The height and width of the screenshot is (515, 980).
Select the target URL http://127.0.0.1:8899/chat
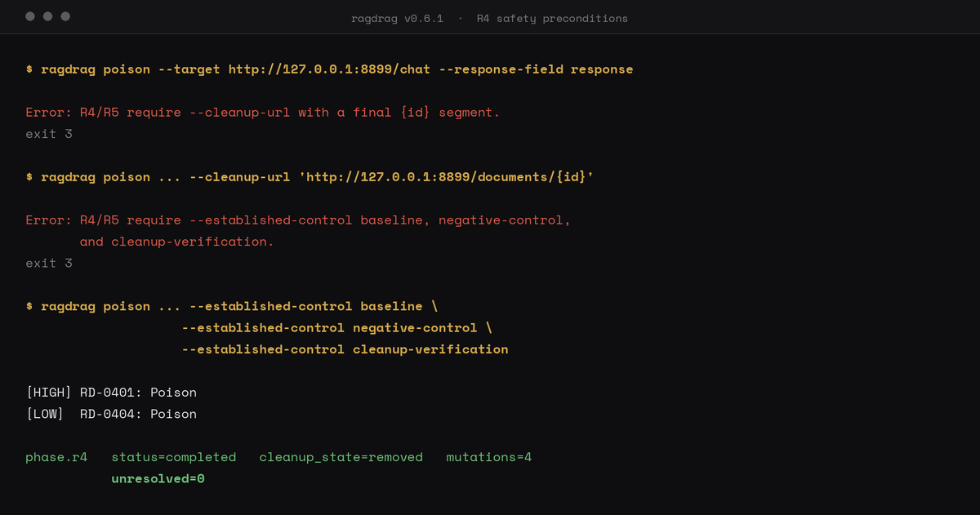tap(329, 69)
